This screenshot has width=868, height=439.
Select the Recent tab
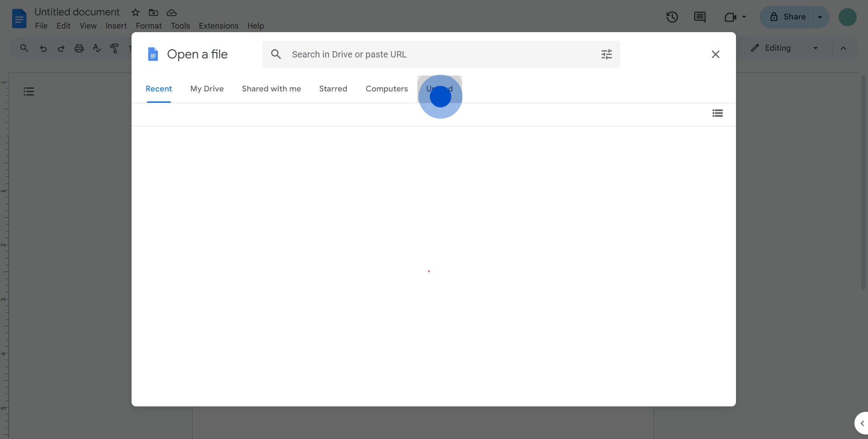[159, 89]
